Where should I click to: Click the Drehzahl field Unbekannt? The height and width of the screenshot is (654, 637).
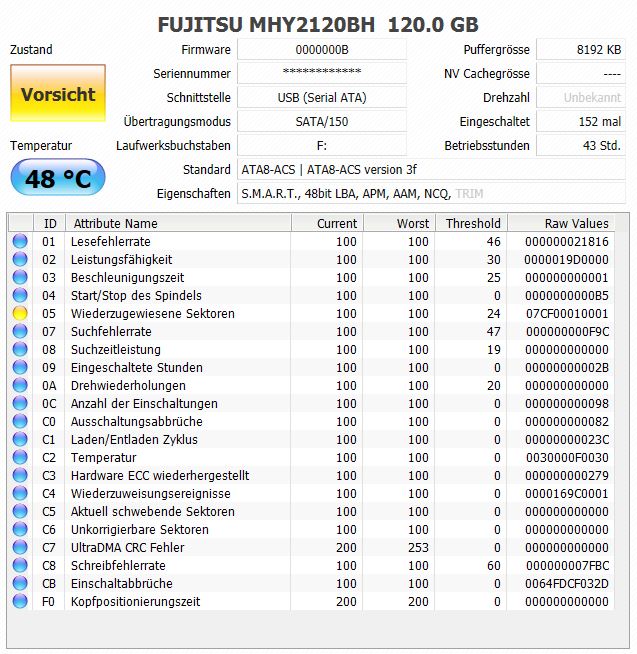(581, 98)
